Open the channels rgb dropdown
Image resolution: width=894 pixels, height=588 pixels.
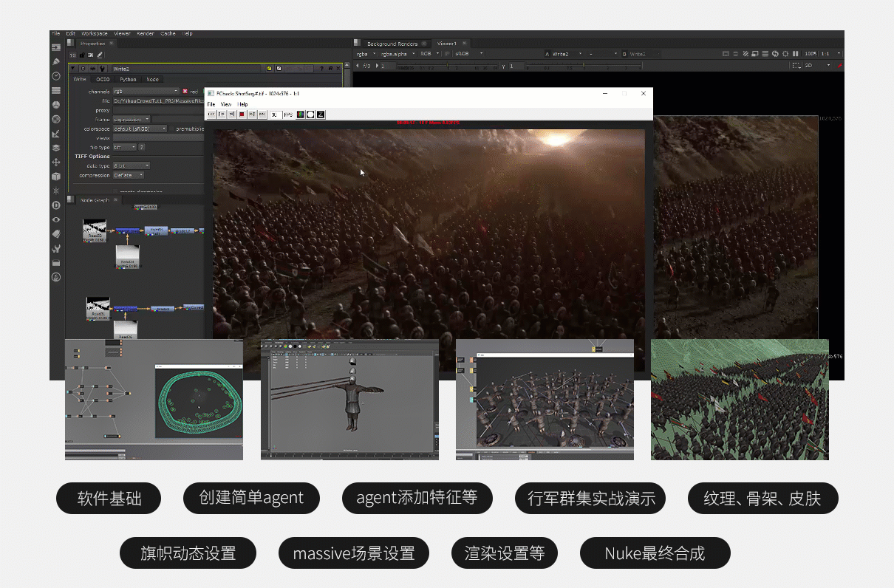point(146,92)
